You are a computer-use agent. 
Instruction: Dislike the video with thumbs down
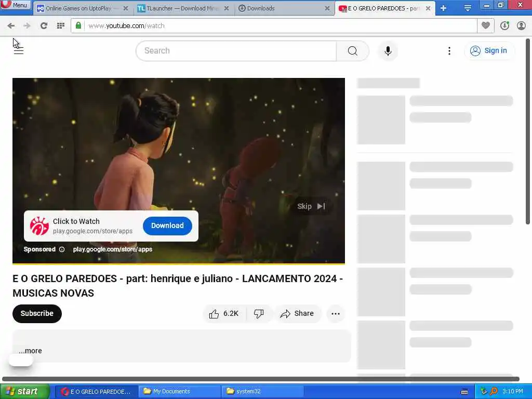(x=259, y=313)
